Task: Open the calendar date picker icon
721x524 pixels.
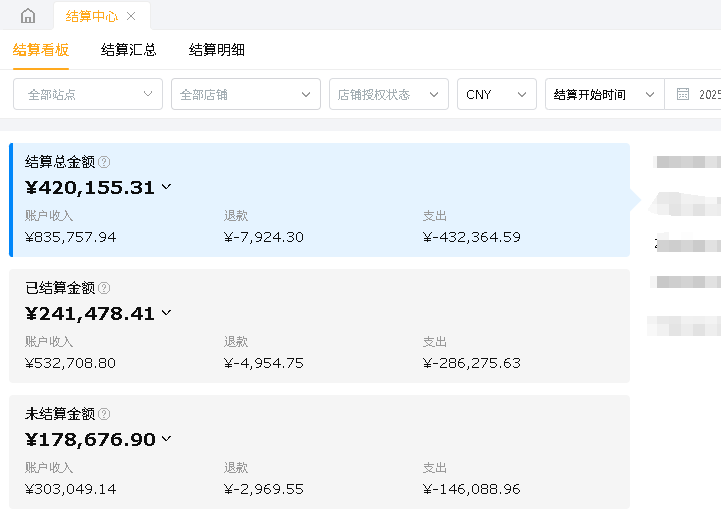Action: 683,95
